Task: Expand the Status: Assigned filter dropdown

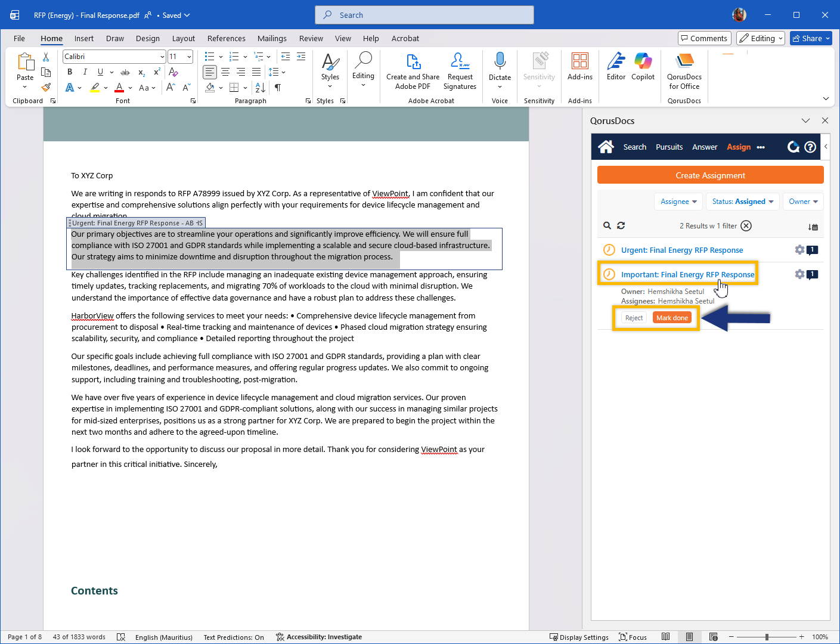Action: pos(742,202)
